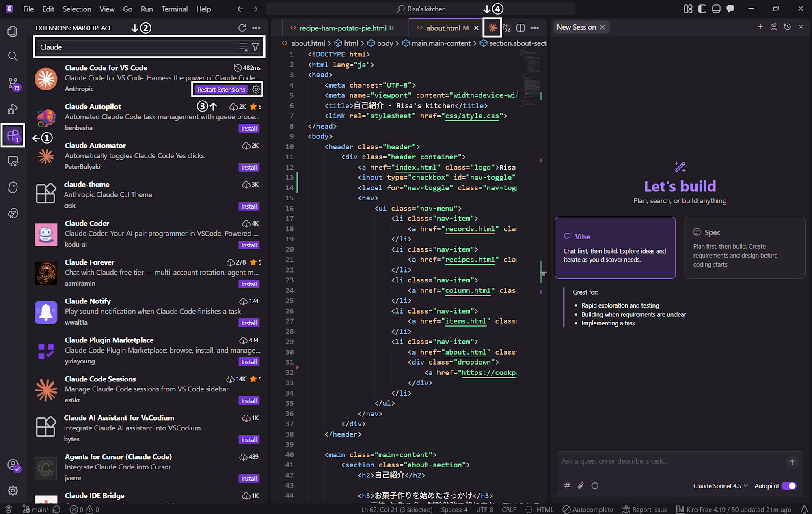Open manage gear for Claude Code extension
Viewport: 812px width, 514px height.
256,90
